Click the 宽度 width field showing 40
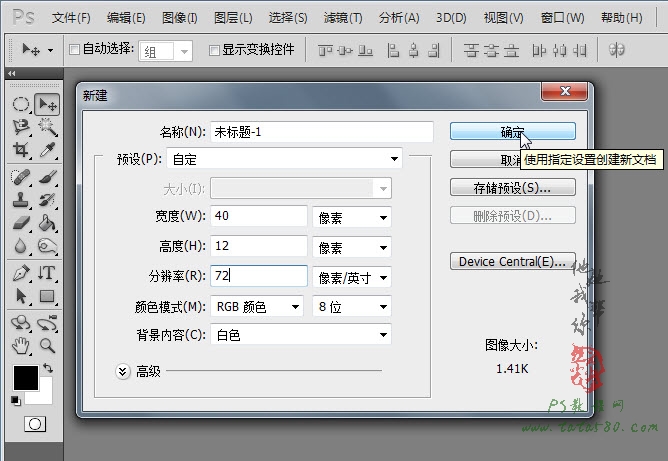Viewport: 668px width, 461px height. point(259,216)
